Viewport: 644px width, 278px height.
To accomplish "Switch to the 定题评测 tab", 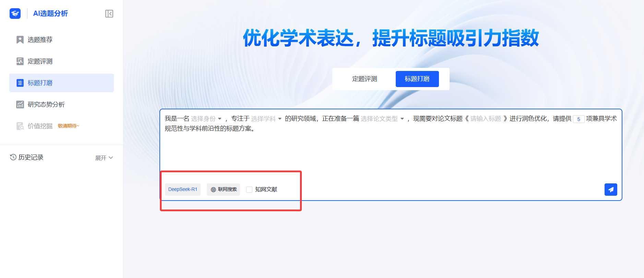I will pyautogui.click(x=364, y=79).
